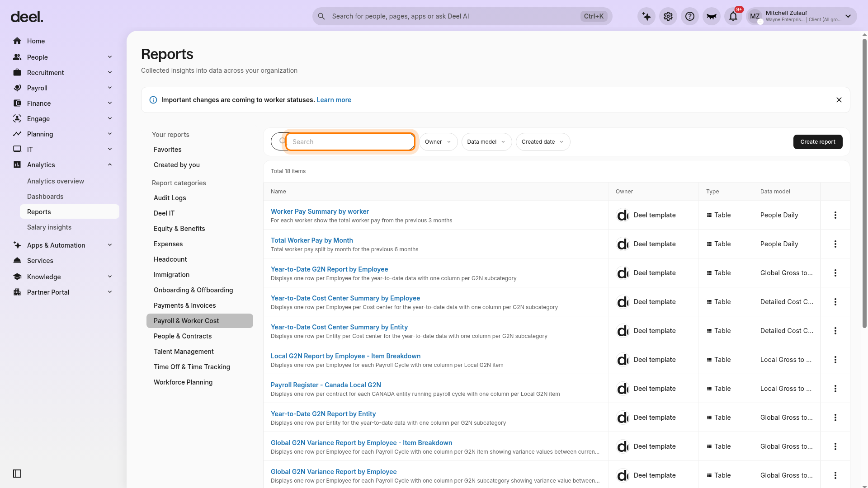This screenshot has width=868, height=488.
Task: Click the MZ user avatar
Action: pos(755,16)
